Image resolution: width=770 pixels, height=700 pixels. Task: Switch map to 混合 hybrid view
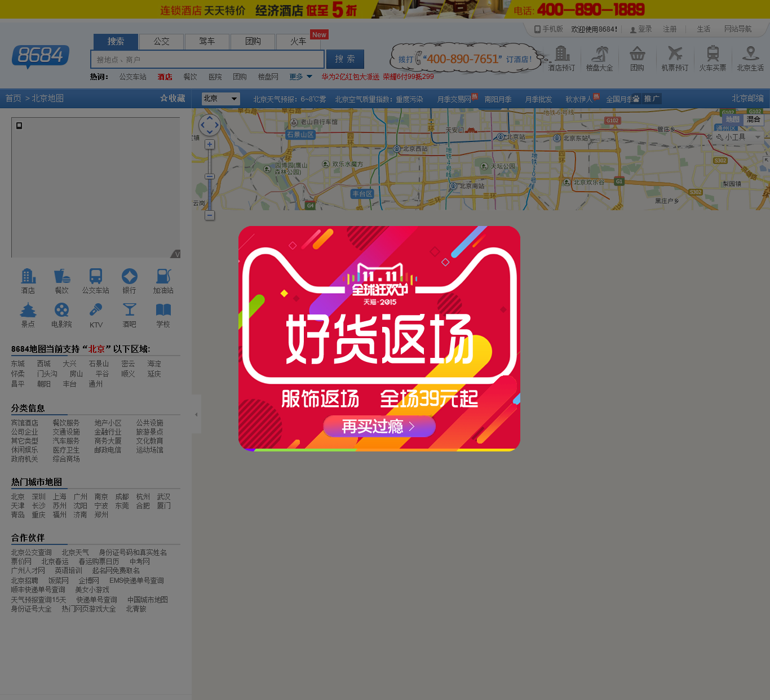click(754, 119)
